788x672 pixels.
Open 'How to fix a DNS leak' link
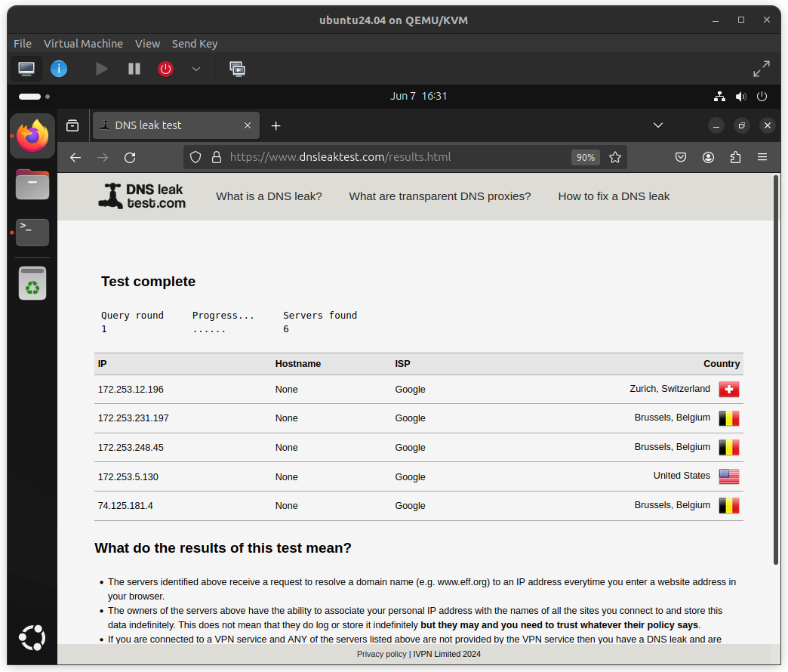(x=614, y=196)
